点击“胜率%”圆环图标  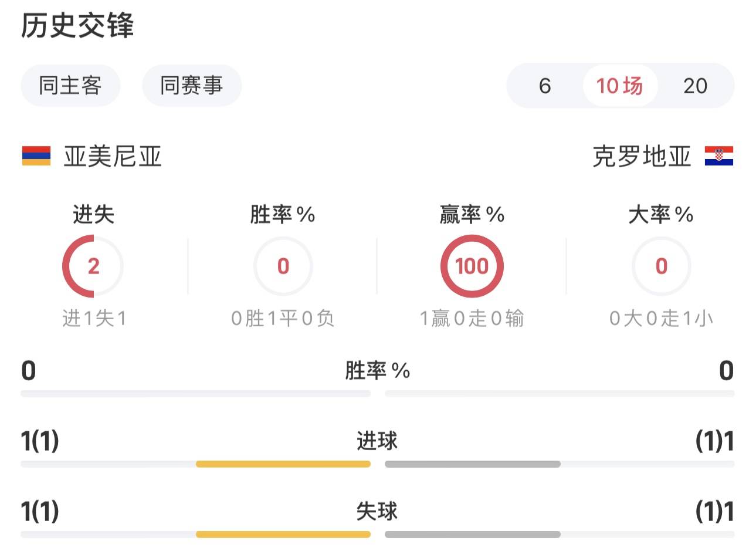[x=282, y=266]
